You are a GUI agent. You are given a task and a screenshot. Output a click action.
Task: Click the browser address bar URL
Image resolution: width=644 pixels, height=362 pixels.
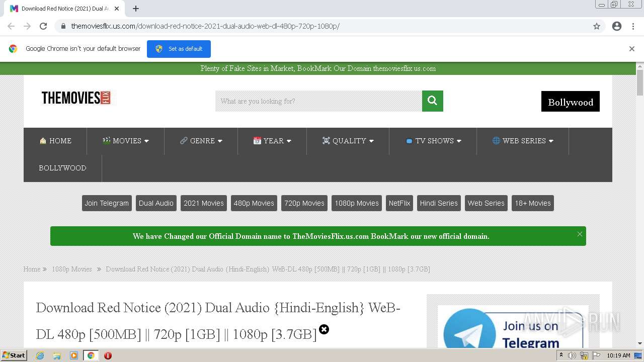point(205,26)
